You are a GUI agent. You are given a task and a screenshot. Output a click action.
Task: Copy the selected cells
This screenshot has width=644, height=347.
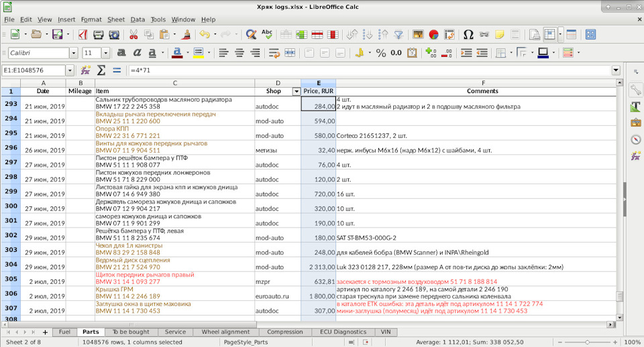[x=149, y=34]
